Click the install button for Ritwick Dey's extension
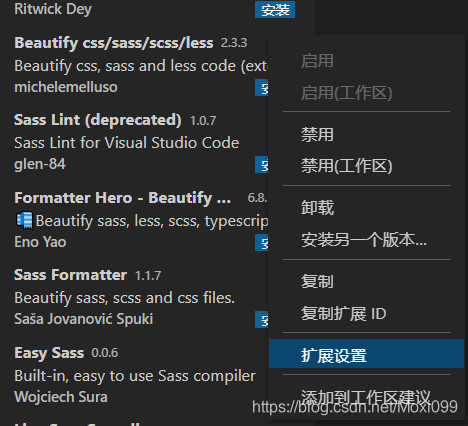This screenshot has height=426, width=468. [x=275, y=9]
